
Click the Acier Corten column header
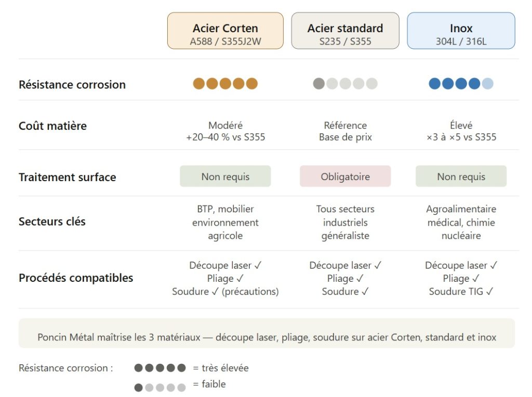click(225, 31)
